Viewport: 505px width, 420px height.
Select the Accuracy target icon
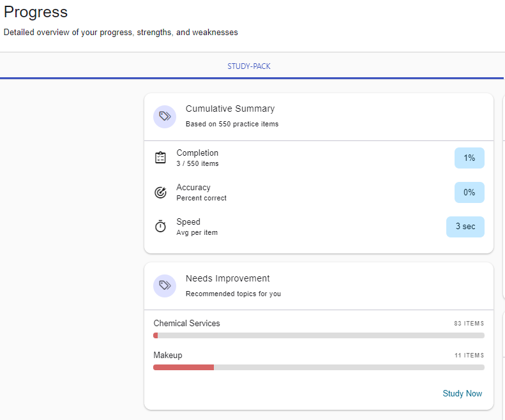161,192
